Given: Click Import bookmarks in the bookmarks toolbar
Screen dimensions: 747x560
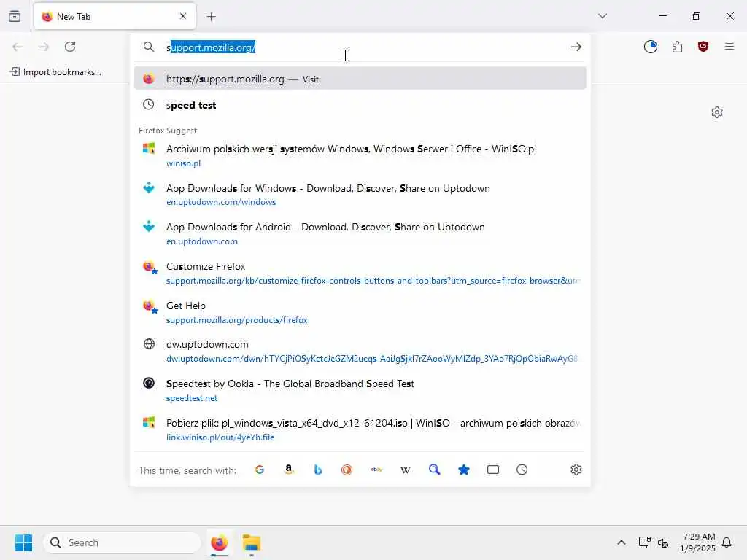Looking at the screenshot, I should [55, 72].
